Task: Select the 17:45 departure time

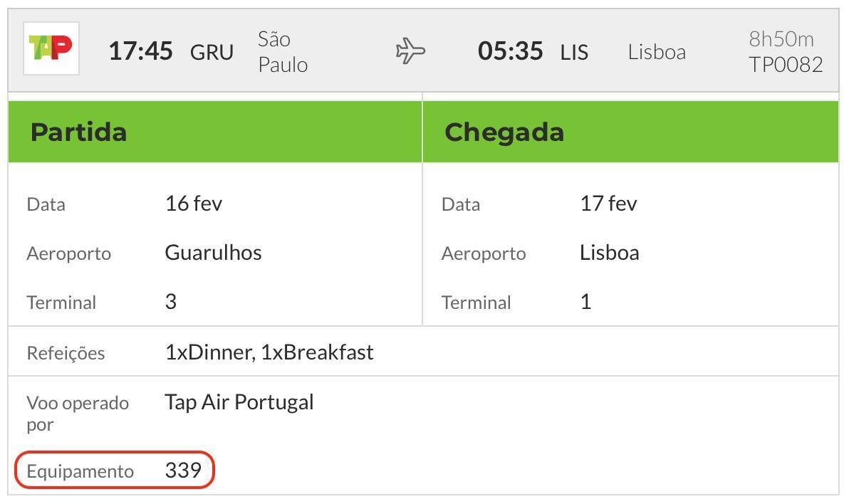Action: coord(141,51)
